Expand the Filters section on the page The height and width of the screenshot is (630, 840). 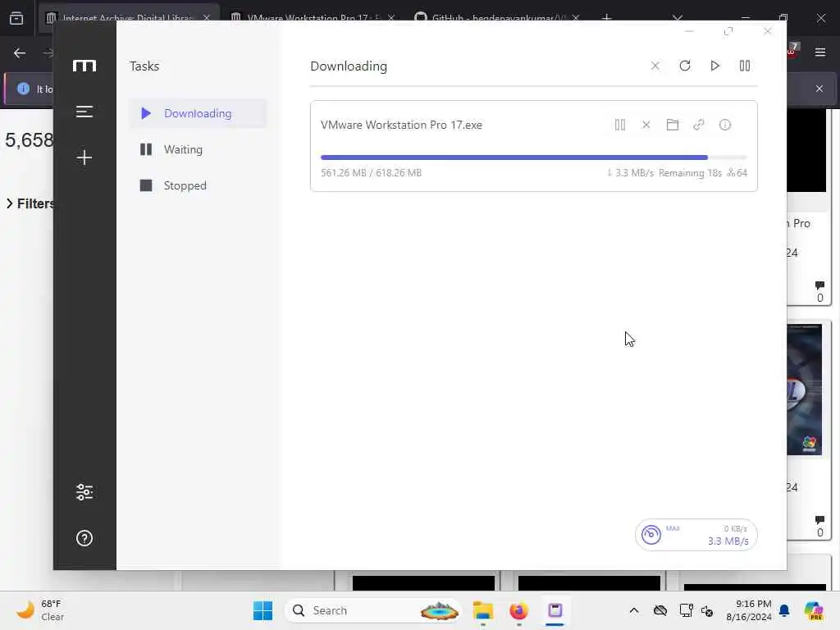pyautogui.click(x=30, y=203)
